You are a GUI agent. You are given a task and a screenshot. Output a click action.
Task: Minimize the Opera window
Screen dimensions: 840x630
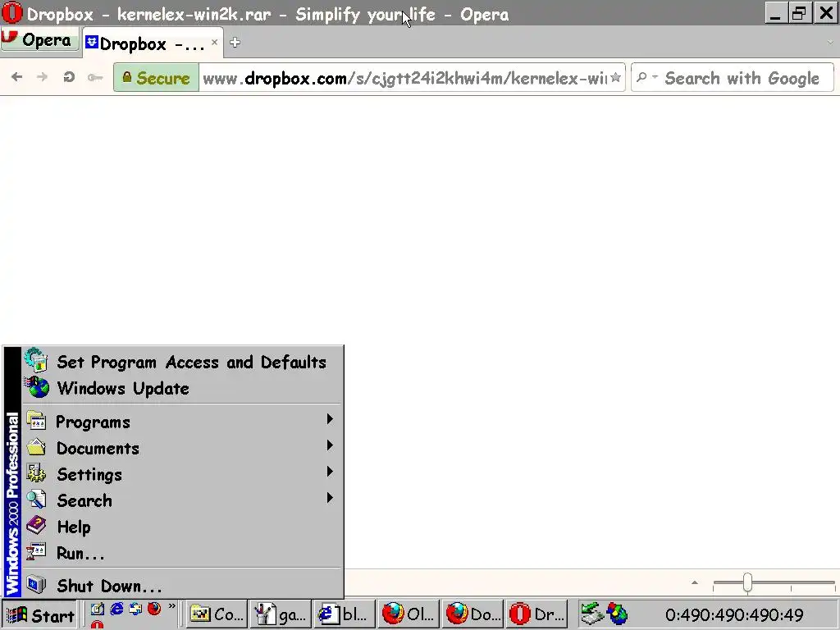click(776, 13)
